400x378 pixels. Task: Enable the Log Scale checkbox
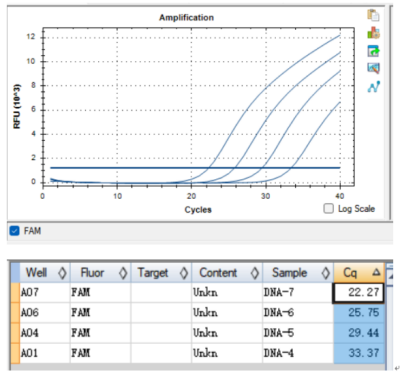(x=328, y=209)
